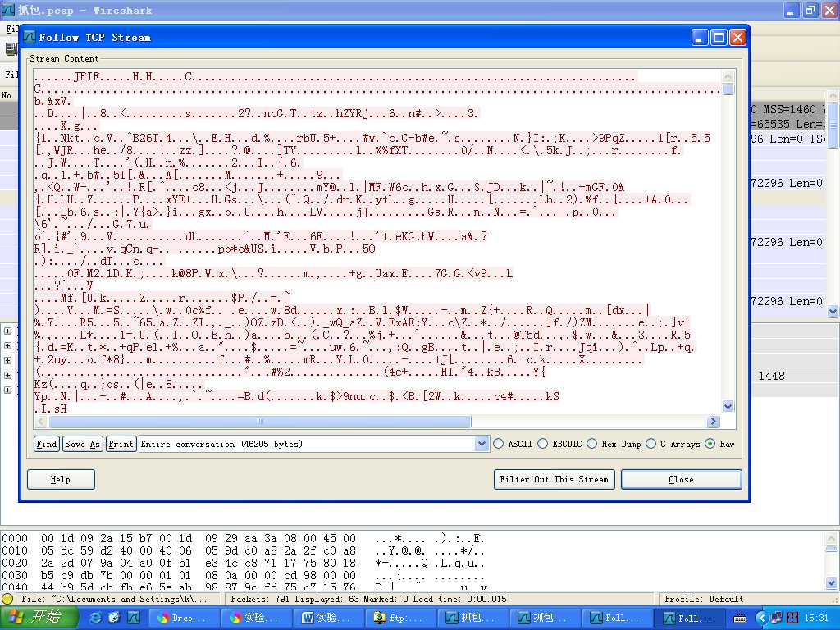The width and height of the screenshot is (840, 630).
Task: Click the Print button
Action: tap(121, 444)
